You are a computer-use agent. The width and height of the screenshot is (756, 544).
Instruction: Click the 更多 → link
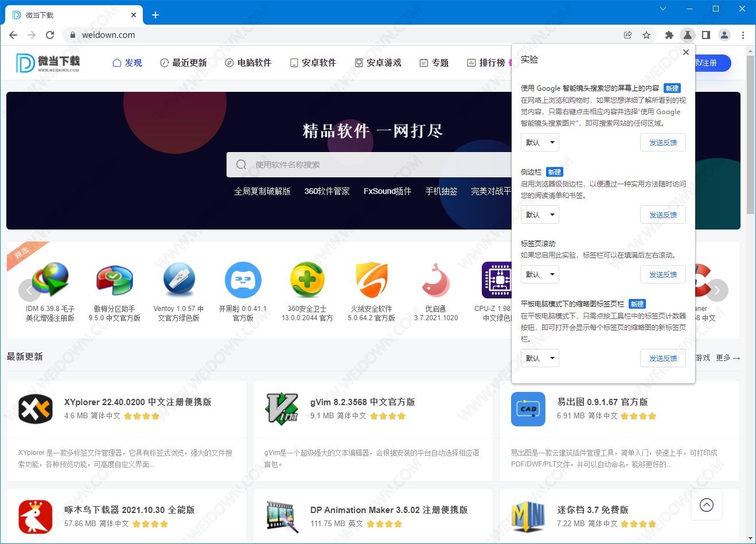[x=728, y=358]
